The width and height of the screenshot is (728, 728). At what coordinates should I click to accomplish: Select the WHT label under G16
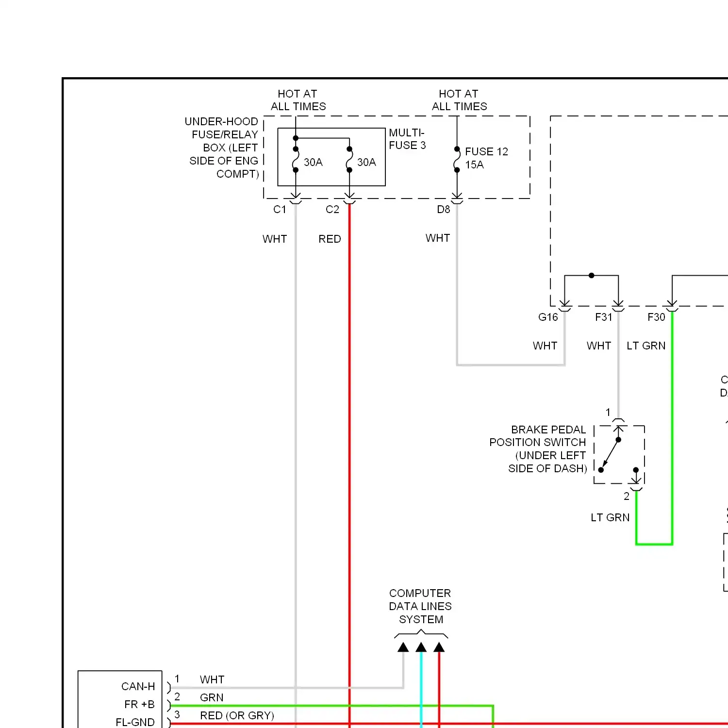[545, 346]
